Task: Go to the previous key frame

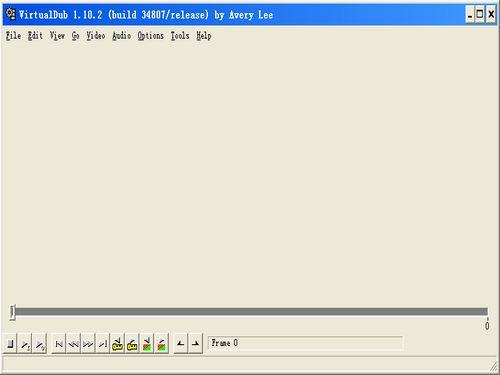Action: pos(117,343)
